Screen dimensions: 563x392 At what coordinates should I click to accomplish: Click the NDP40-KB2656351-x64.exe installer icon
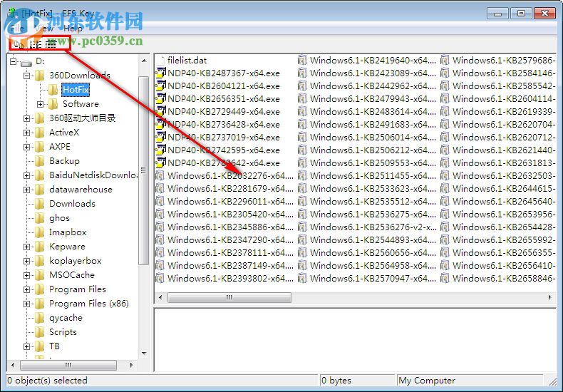click(160, 99)
